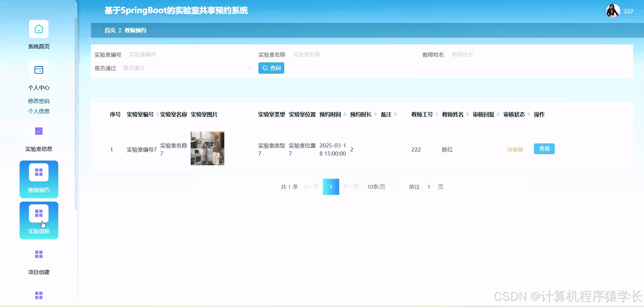
Task: Click the 个人中心 profile card icon
Action: pyautogui.click(x=39, y=70)
